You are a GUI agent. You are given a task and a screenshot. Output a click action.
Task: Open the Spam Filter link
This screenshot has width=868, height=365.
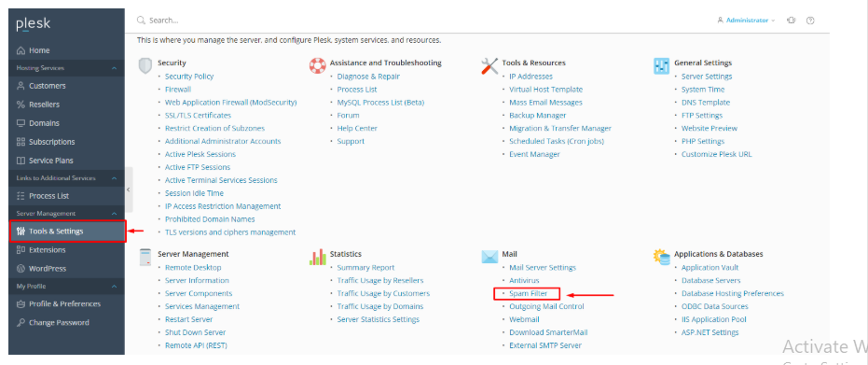(528, 293)
